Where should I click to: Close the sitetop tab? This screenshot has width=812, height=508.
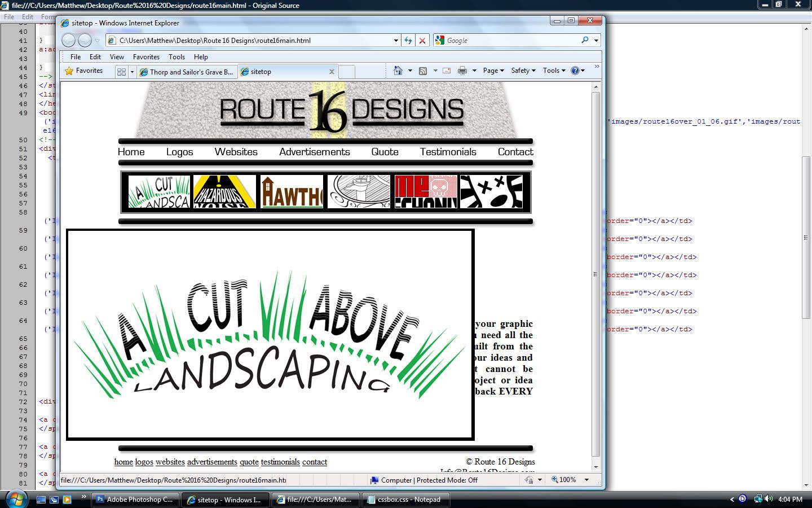click(332, 72)
